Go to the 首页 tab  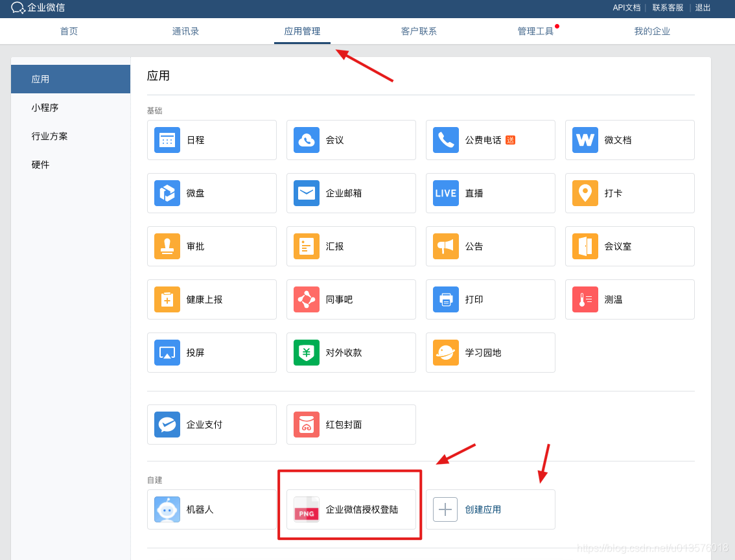(69, 31)
